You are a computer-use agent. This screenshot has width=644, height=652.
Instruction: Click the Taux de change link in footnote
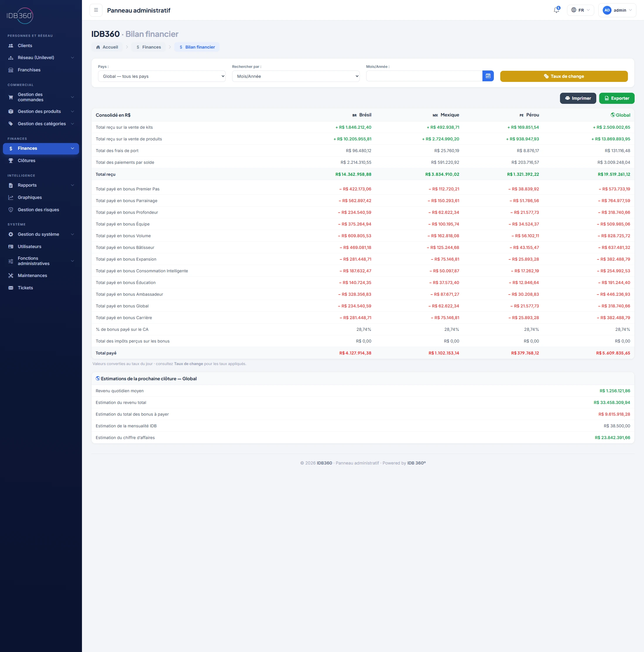189,364
